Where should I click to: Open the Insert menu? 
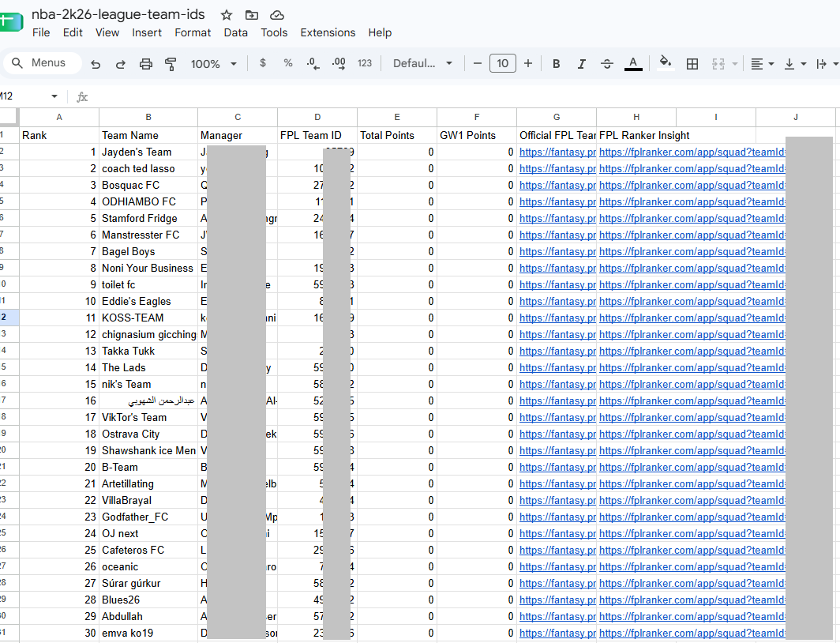click(x=147, y=32)
